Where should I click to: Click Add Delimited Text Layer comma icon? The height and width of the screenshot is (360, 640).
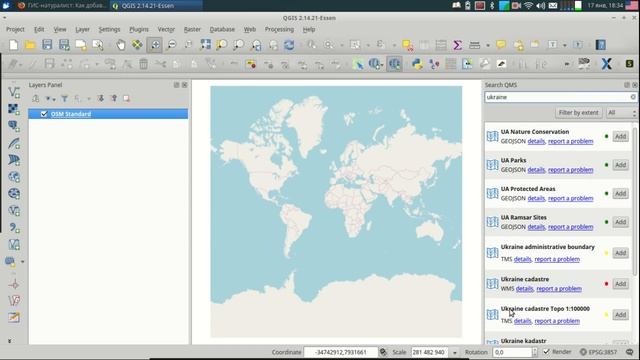coord(14,227)
